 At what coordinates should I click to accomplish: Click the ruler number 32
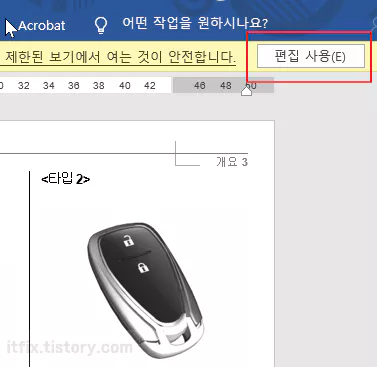pos(23,86)
